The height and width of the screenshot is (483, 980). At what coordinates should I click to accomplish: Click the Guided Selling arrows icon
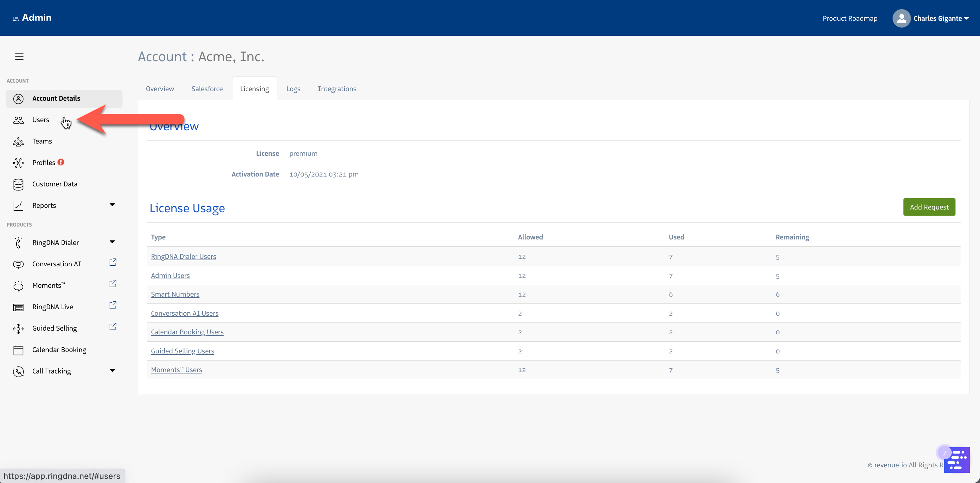18,329
